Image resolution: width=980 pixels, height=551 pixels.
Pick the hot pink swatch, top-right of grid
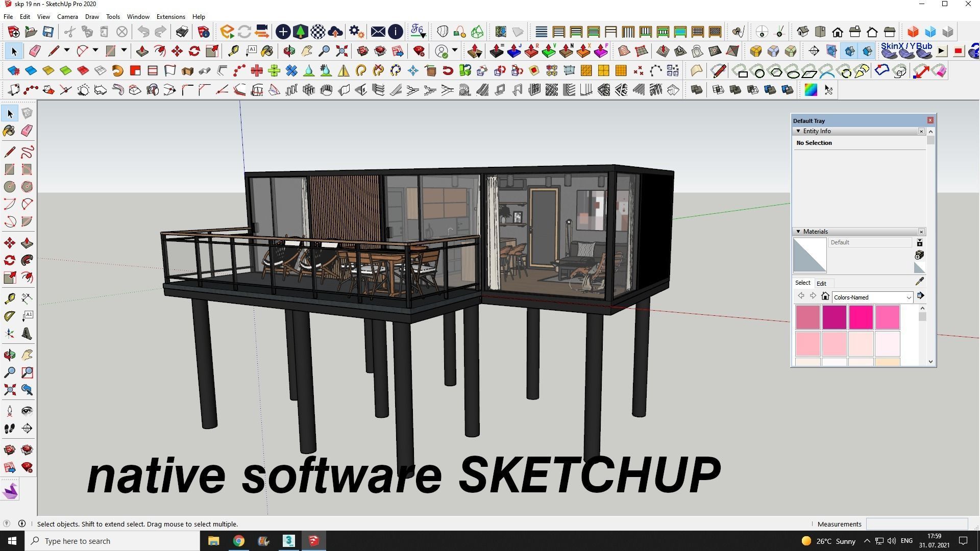click(x=888, y=317)
